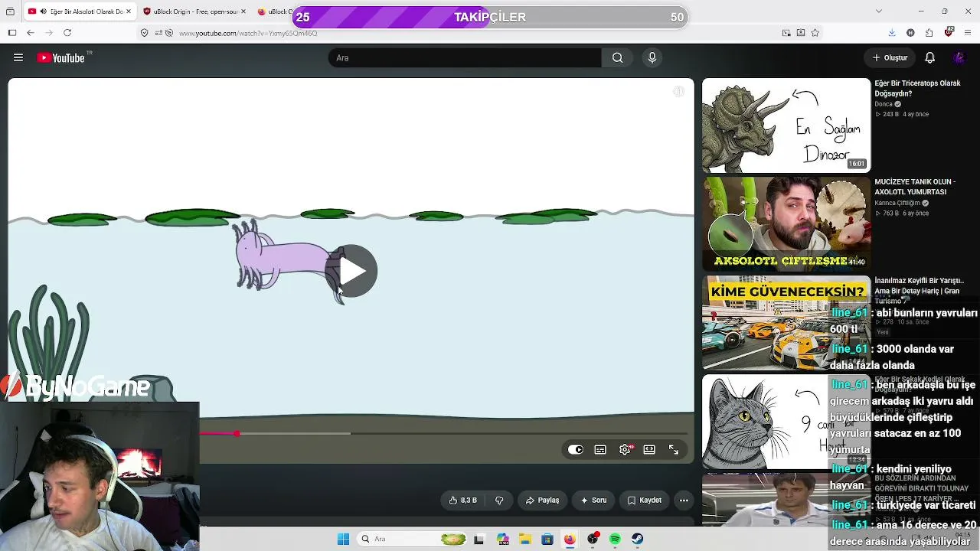Enter fullscreen in the video player
The image size is (980, 551).
pos(674,449)
